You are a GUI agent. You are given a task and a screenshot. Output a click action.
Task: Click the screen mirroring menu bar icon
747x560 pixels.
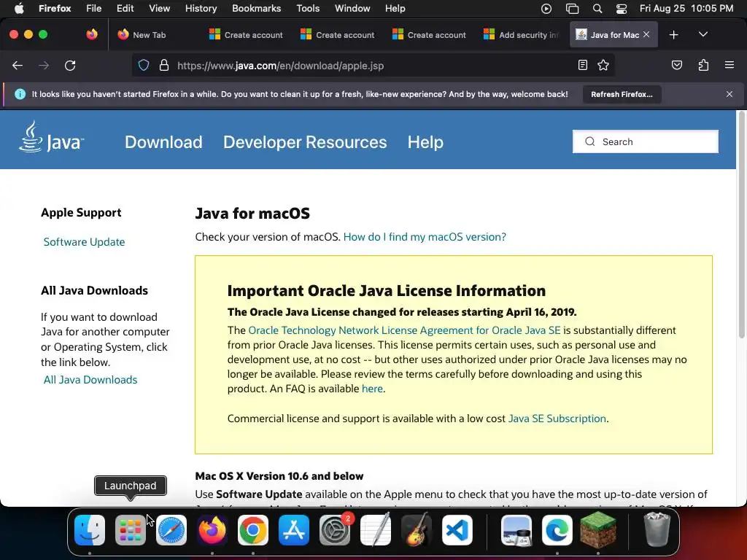click(572, 8)
